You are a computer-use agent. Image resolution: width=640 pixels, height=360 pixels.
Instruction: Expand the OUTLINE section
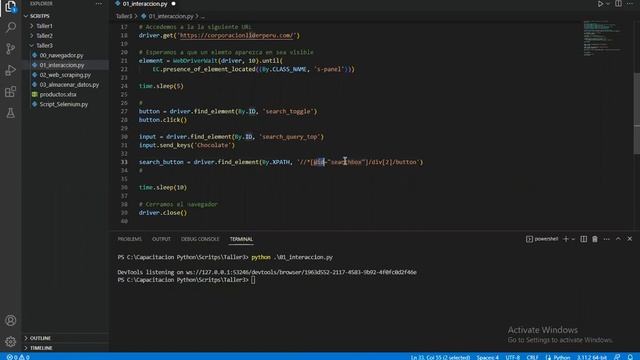click(x=40, y=338)
